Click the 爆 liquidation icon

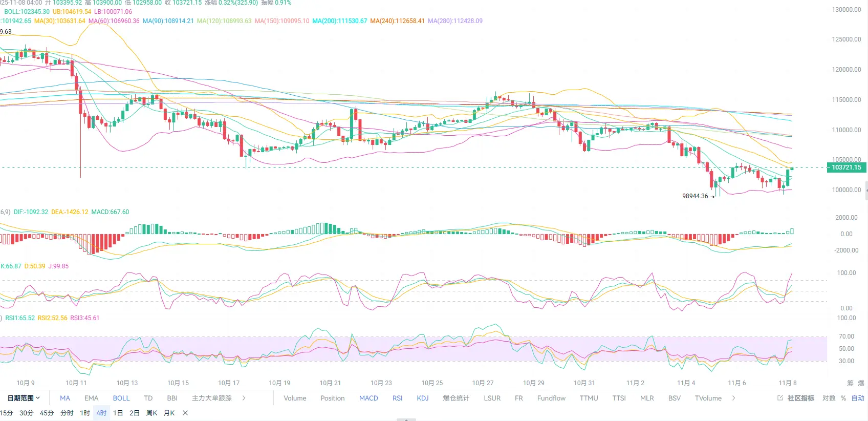(x=861, y=383)
